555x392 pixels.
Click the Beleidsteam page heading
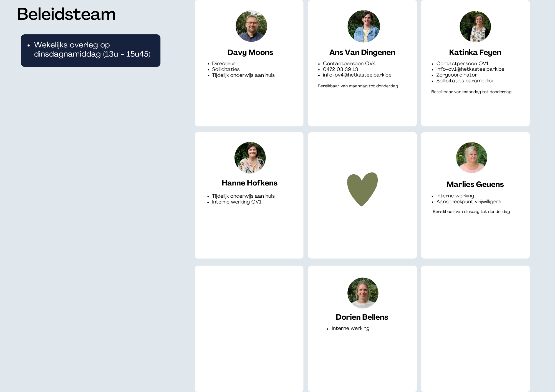[x=66, y=14]
